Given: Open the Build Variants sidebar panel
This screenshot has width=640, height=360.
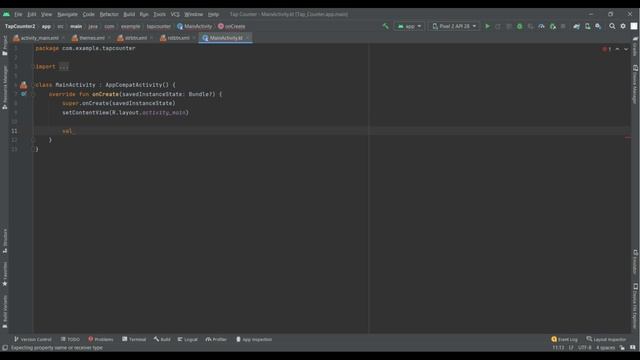Looking at the screenshot, I should tap(5, 312).
